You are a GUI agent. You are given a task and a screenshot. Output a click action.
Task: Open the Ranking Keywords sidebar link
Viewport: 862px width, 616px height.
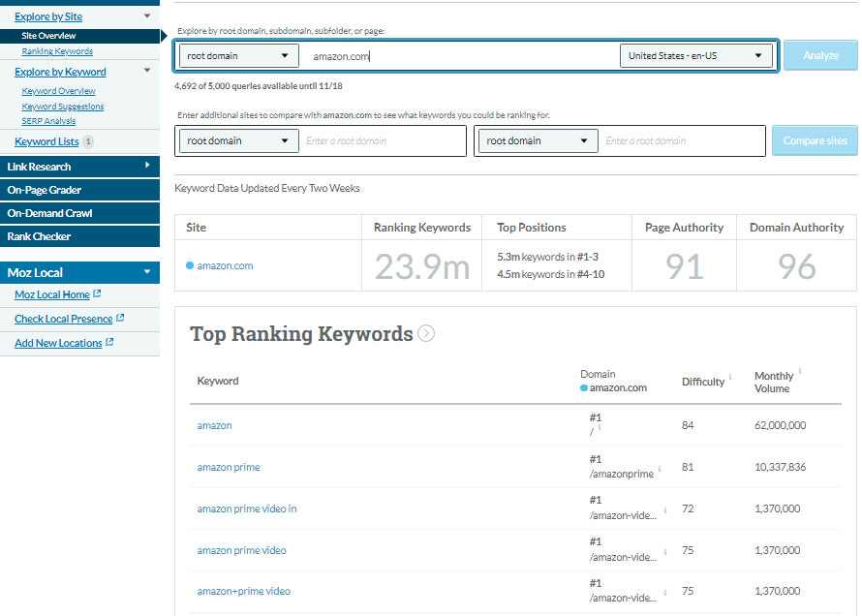(57, 51)
